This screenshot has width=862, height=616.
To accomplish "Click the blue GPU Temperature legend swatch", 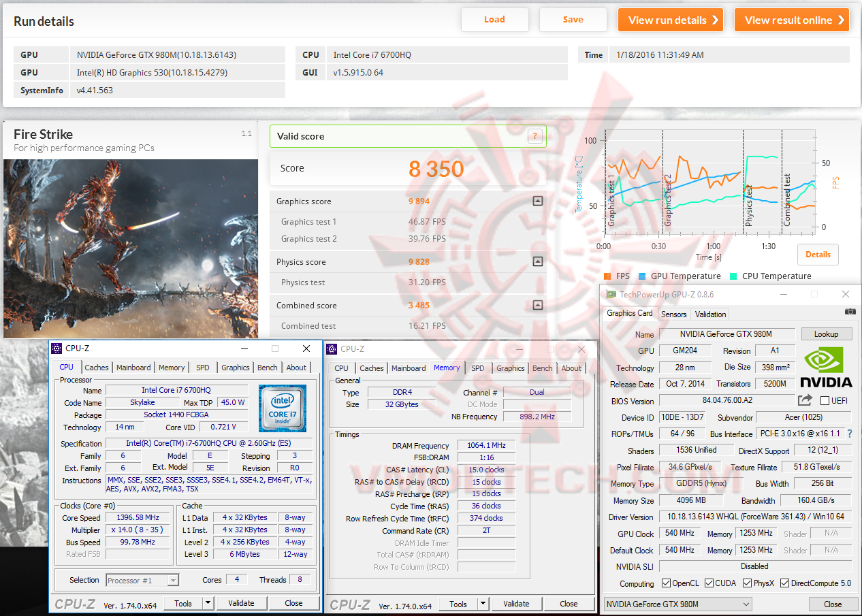I will (642, 276).
